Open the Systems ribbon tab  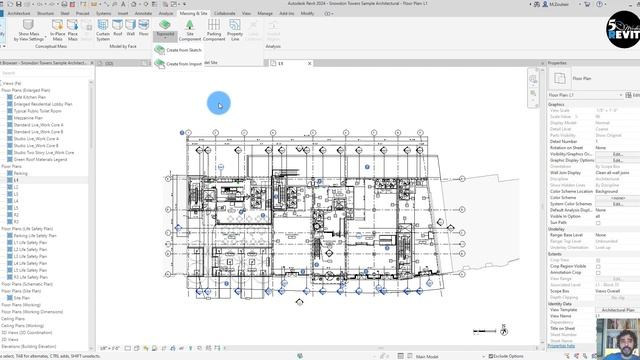[x=104, y=13]
